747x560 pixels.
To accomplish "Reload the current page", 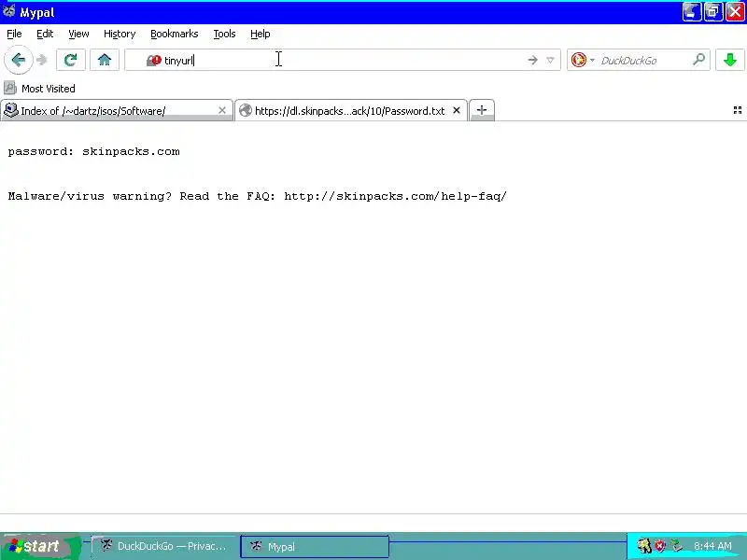I will (x=71, y=60).
